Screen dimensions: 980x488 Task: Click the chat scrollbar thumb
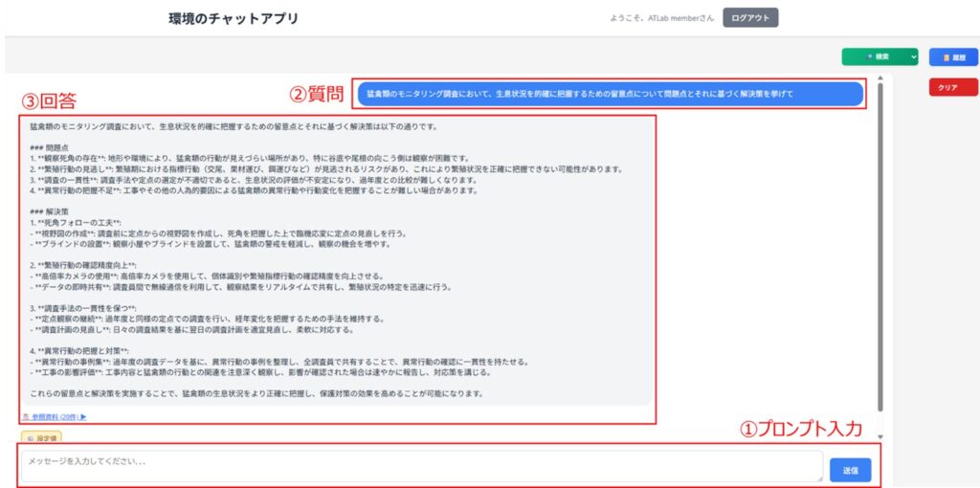click(x=880, y=239)
